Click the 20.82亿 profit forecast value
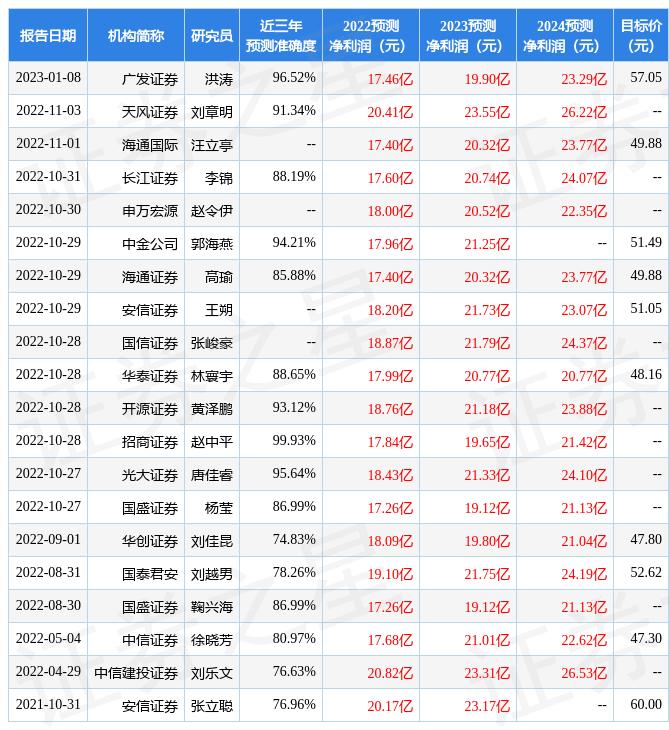The image size is (669, 730). (x=390, y=672)
